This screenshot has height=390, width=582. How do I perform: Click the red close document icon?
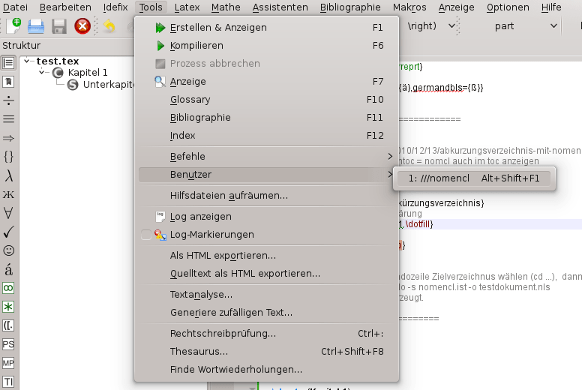82,26
